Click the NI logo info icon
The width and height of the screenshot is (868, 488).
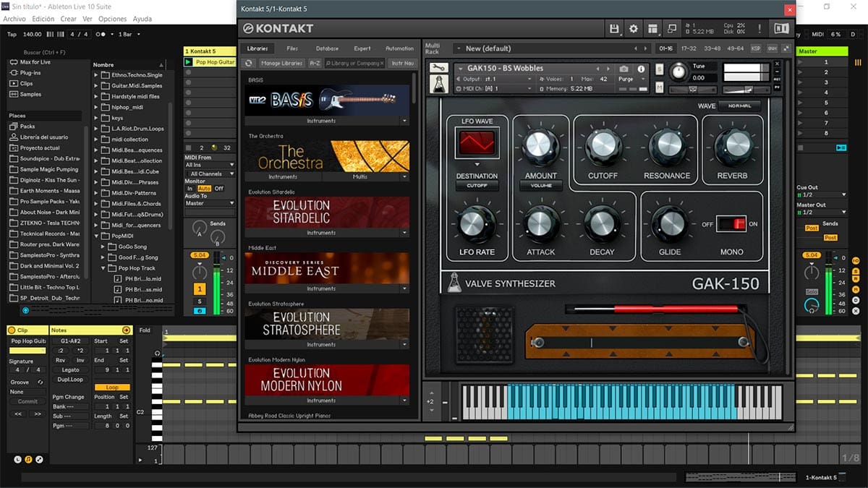pyautogui.click(x=781, y=28)
